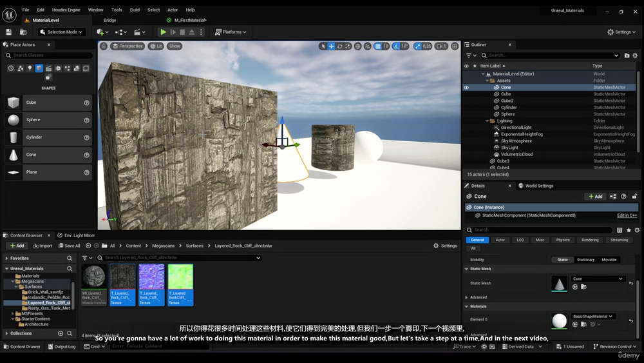
Task: Click the Save All button in Content Browser
Action: pyautogui.click(x=69, y=246)
